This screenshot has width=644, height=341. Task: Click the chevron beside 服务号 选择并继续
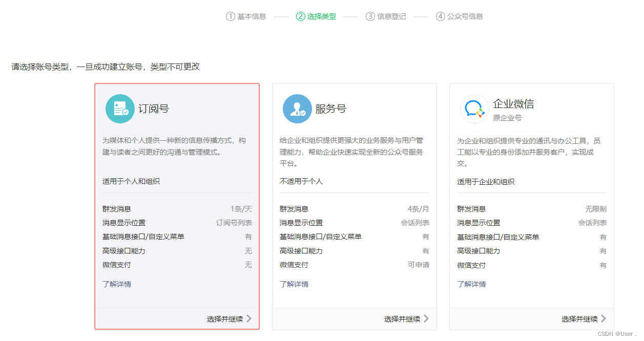(426, 318)
